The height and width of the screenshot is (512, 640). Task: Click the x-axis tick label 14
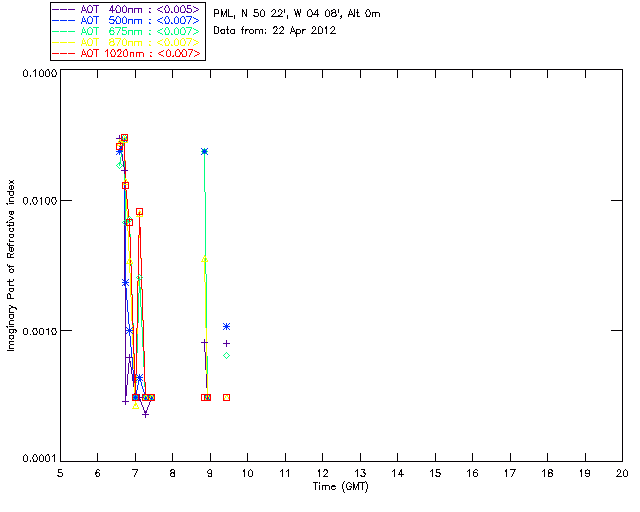(x=398, y=473)
